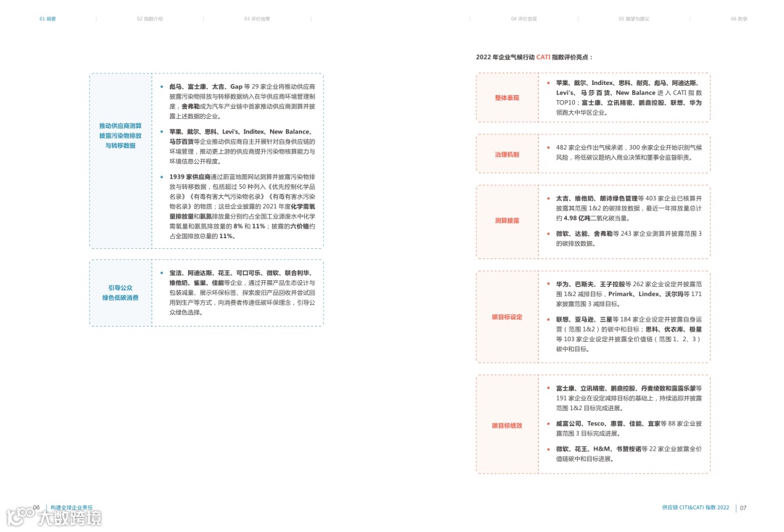Viewport: 784px width, 532px height.
Task: Select the 04 评价发现 tab
Action: [523, 19]
